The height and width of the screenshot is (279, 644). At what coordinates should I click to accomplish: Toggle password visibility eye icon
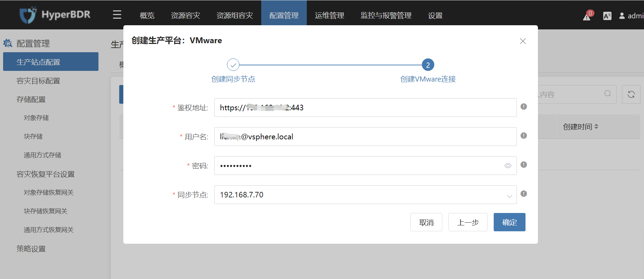508,166
